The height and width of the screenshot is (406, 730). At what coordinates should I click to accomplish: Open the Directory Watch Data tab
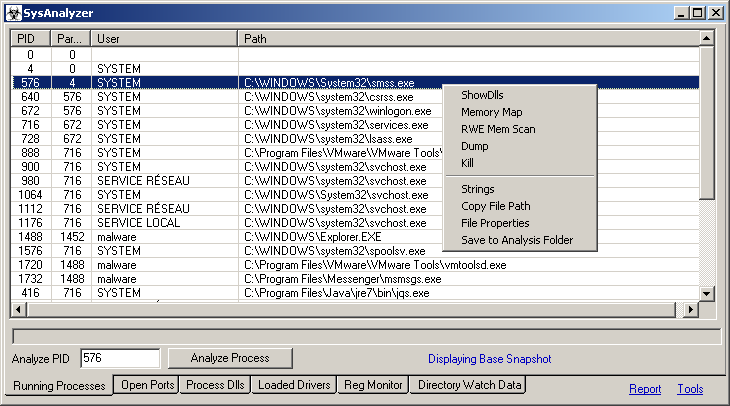click(x=469, y=385)
